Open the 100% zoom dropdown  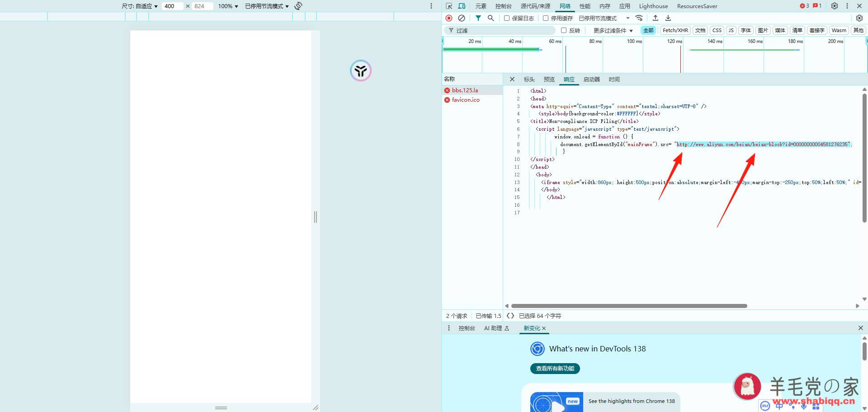click(x=228, y=6)
